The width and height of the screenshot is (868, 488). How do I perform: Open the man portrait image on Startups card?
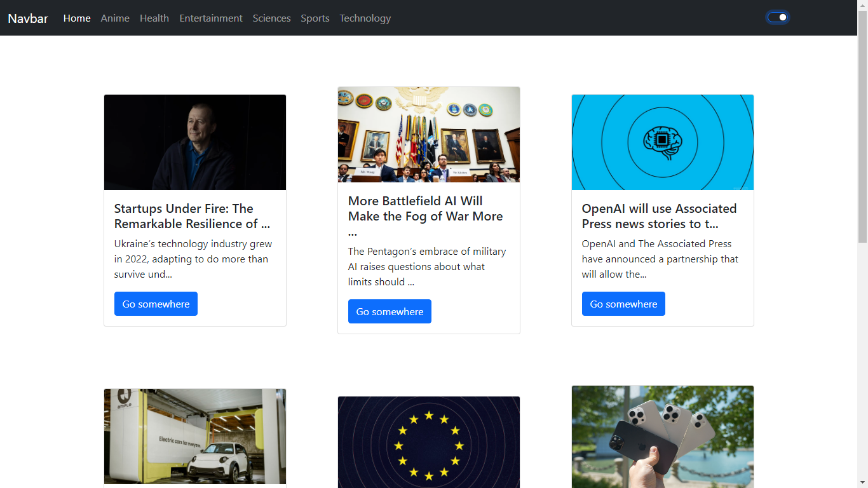point(195,142)
